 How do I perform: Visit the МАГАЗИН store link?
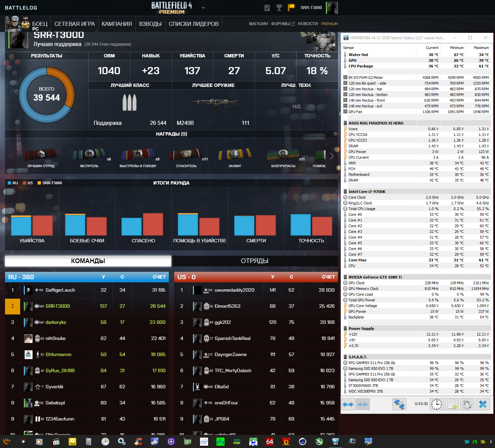[258, 24]
